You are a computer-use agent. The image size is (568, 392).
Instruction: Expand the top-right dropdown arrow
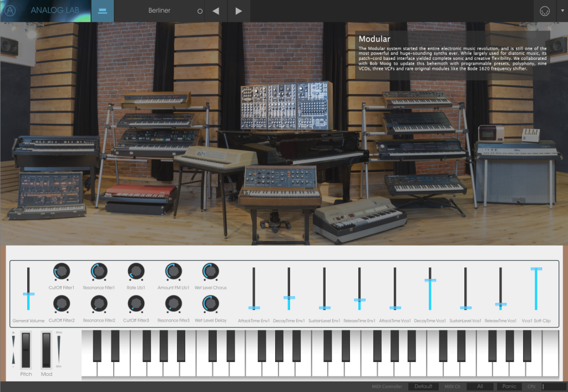(x=562, y=11)
